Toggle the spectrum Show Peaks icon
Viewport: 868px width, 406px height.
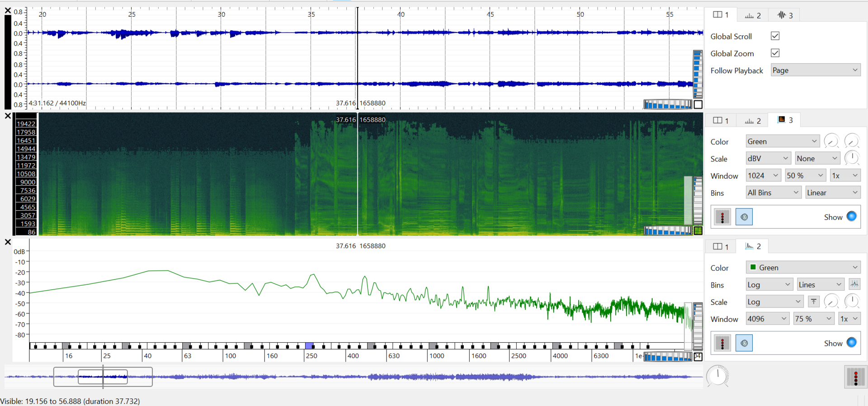coord(854,284)
